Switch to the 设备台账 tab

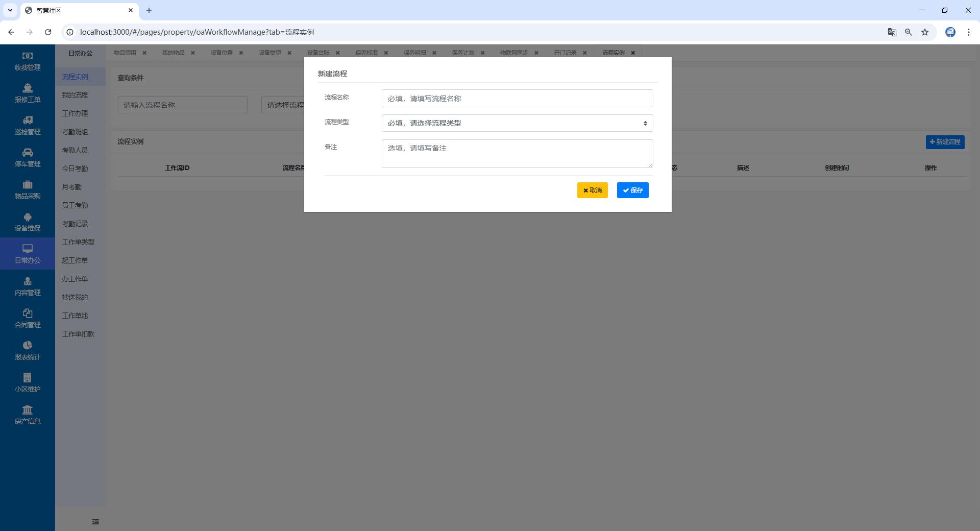coord(318,53)
